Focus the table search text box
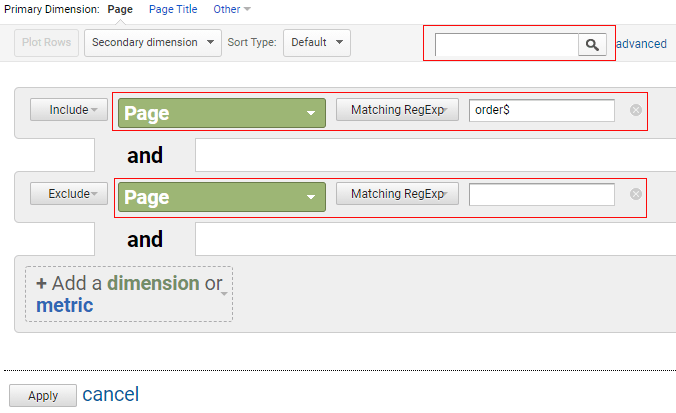 coord(507,44)
